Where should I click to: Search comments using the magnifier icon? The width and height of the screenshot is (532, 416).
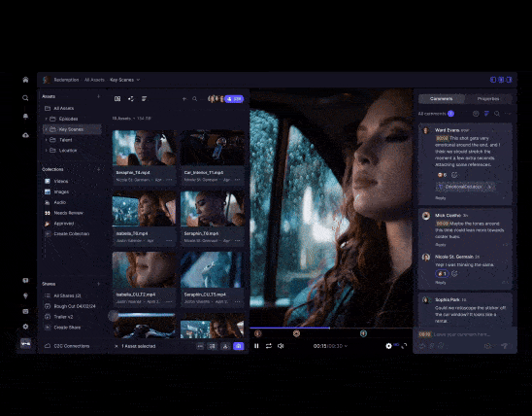tap(497, 114)
